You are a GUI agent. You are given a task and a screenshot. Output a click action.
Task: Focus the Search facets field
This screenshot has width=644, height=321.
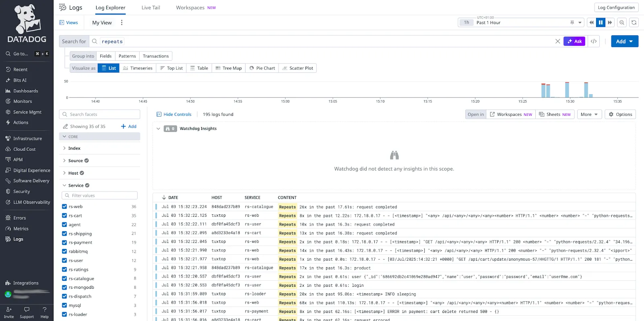click(100, 114)
